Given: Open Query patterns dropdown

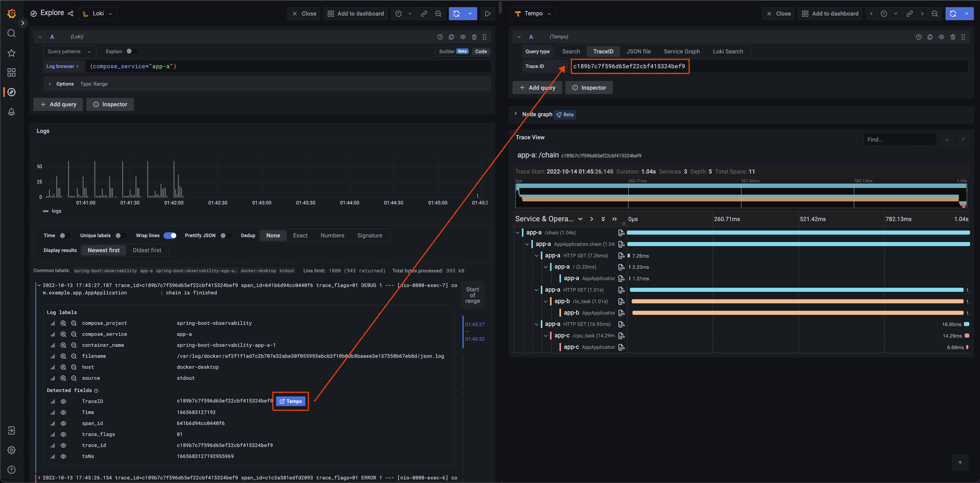Looking at the screenshot, I should point(69,51).
